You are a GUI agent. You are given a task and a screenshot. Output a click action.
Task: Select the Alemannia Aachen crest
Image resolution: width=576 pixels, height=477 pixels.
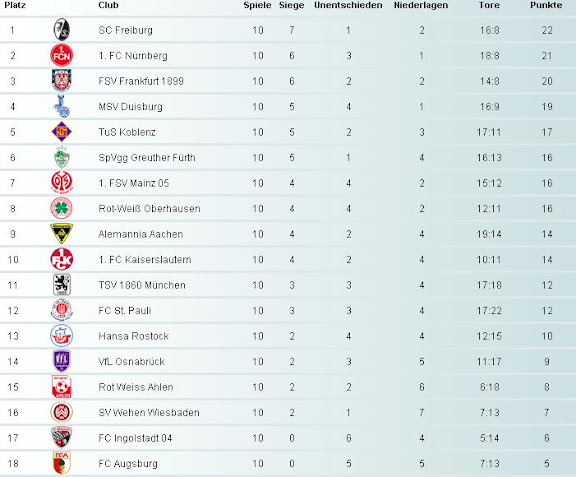click(x=61, y=233)
